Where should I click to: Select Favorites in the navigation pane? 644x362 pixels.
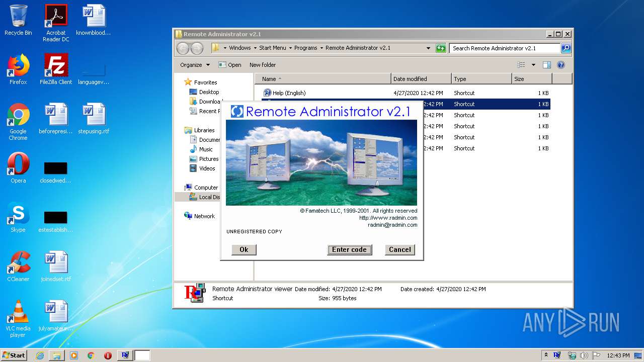pos(206,82)
